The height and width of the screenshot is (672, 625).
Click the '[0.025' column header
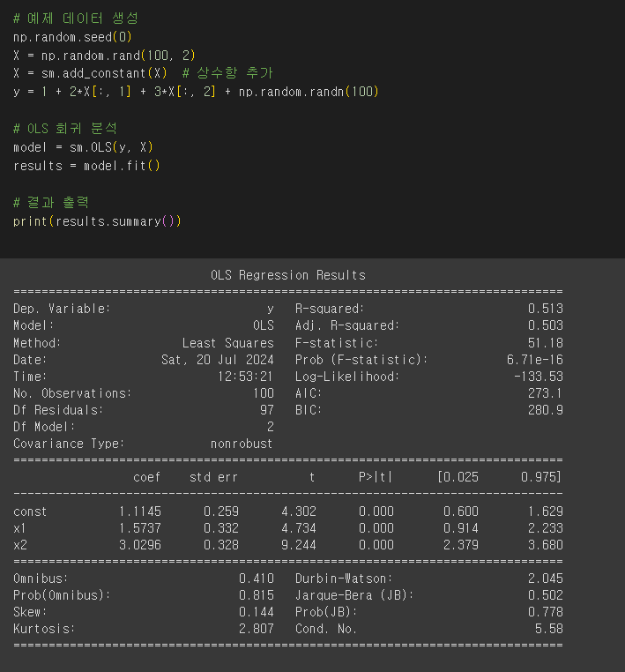[x=458, y=477]
